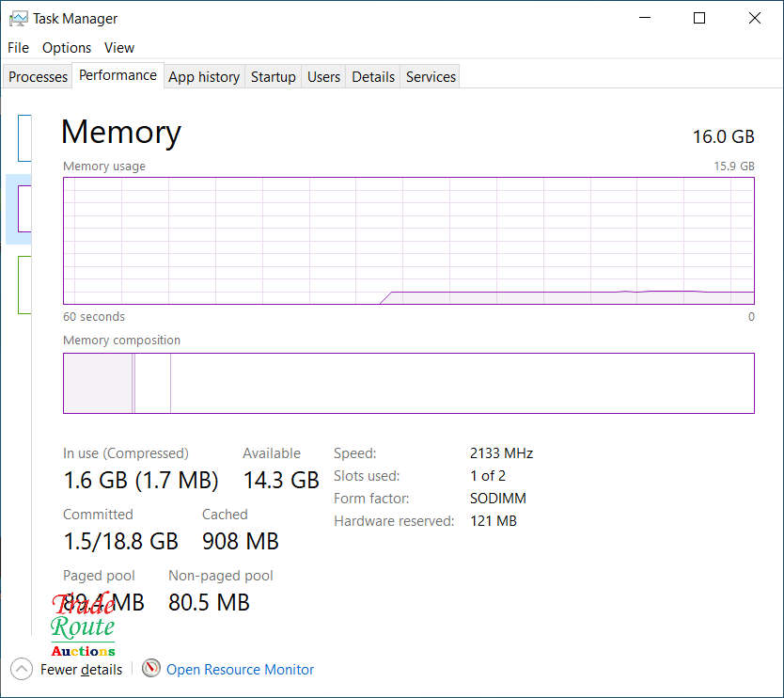Switch to the Users tab
Viewport: 784px width, 698px height.
323,77
